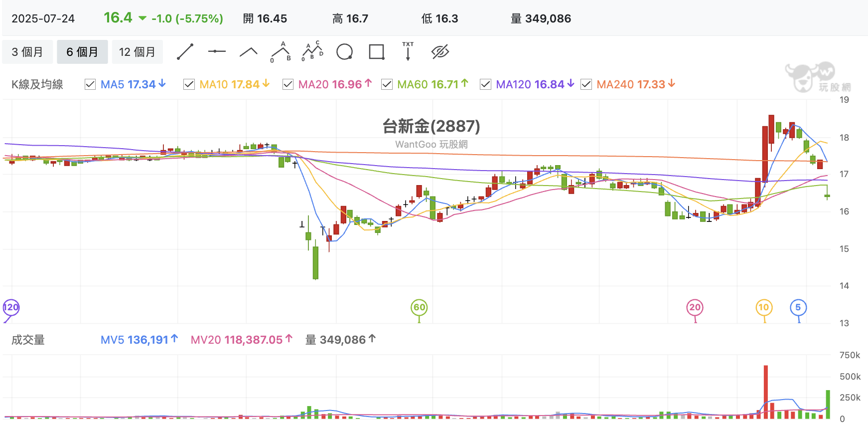Viewport: 868px width, 425px height.
Task: Switch chart range to 3 個月
Action: tap(27, 52)
